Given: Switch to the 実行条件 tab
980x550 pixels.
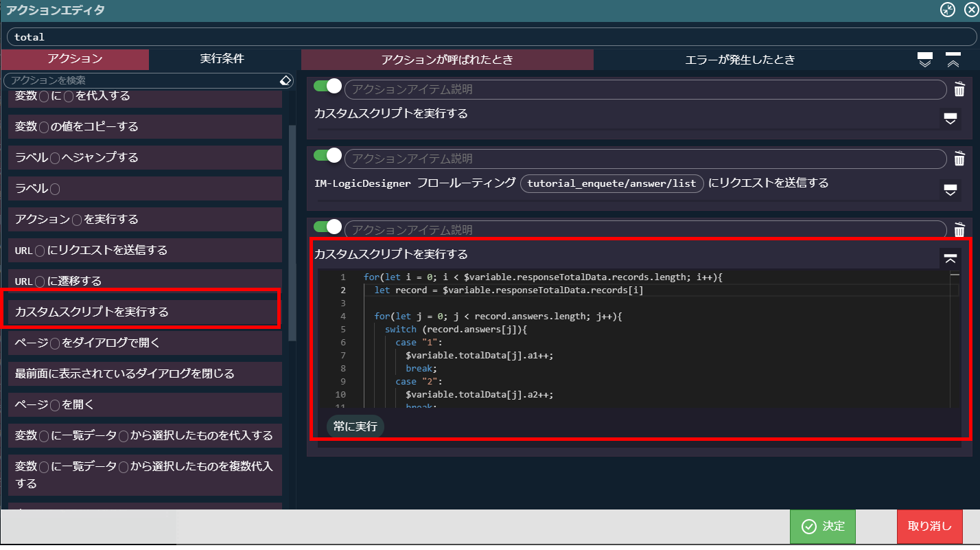Looking at the screenshot, I should [222, 59].
